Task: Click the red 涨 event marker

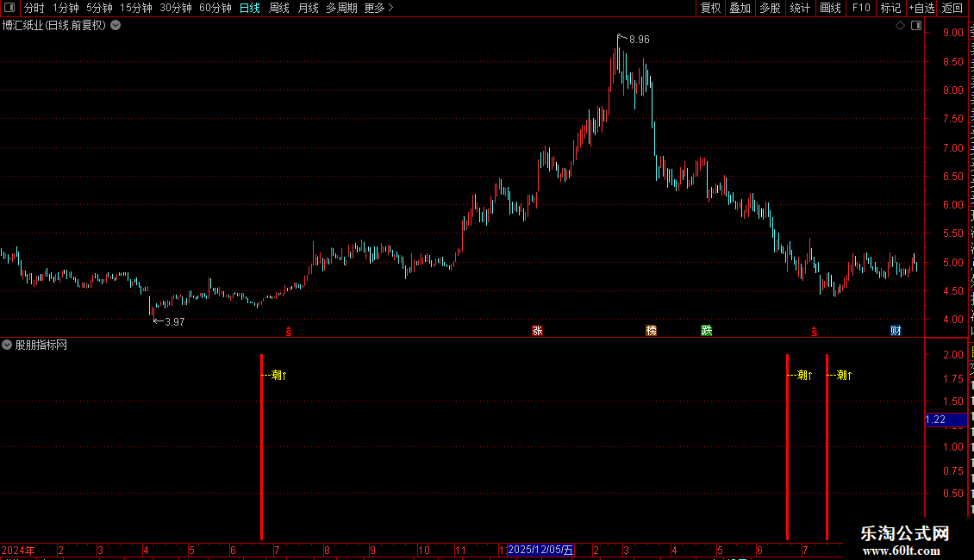Action: pos(537,330)
